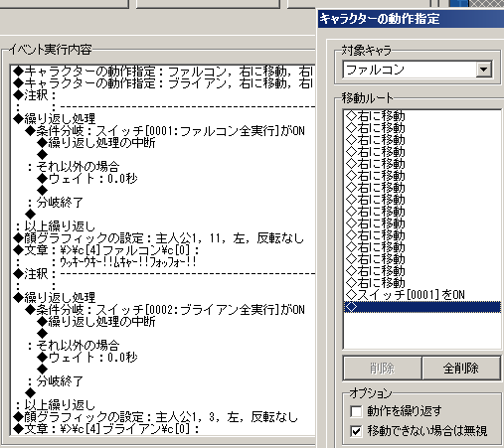
Task: Uncheck 移動できない場合は無視 option
Action: point(356,431)
